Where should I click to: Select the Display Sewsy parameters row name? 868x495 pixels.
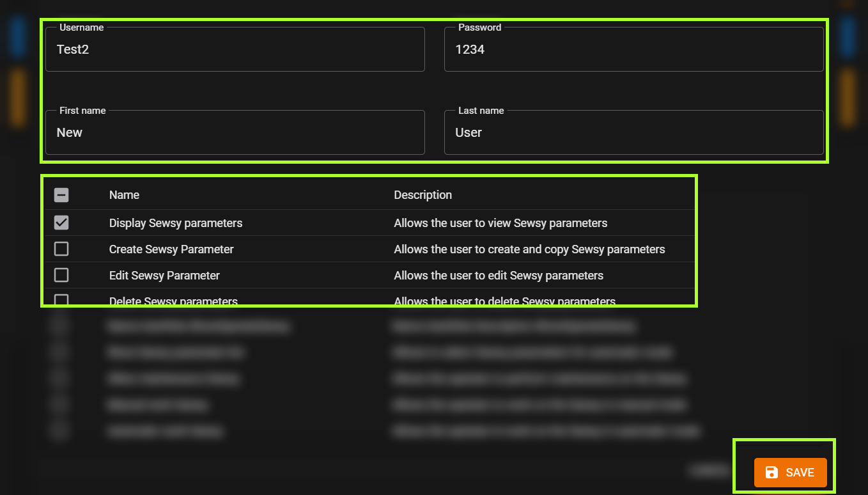(176, 223)
